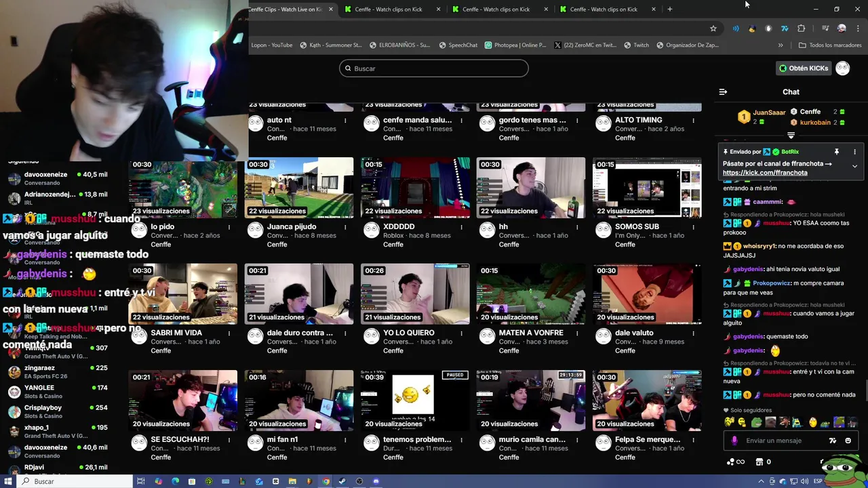Open Crisplayboy channel in the sidebar
The width and height of the screenshot is (868, 488).
click(58, 411)
